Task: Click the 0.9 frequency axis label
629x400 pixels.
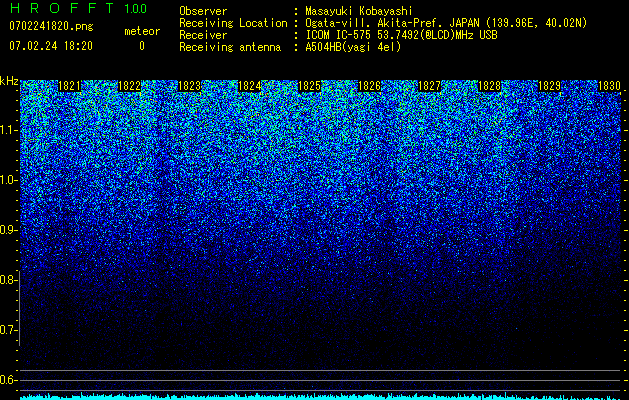Action: 8,230
